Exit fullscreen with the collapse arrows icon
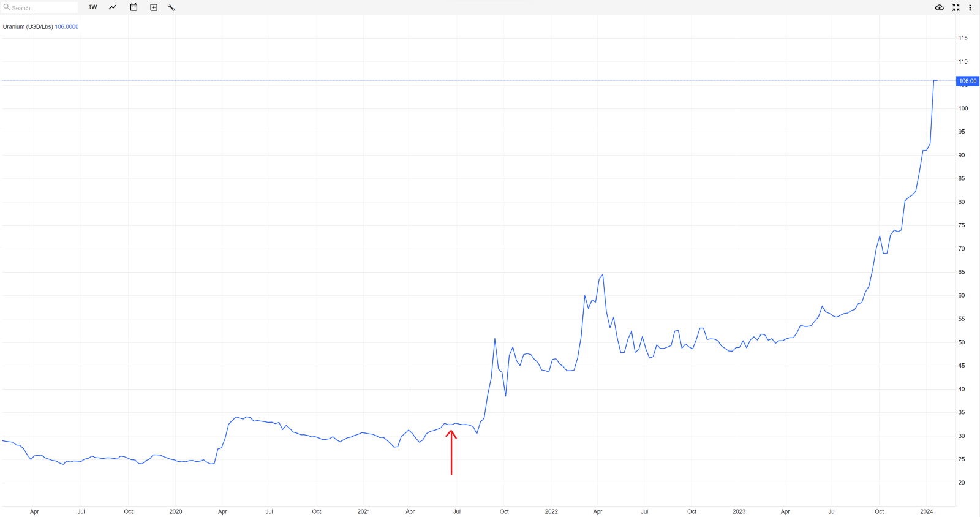Screen dimensions: 980x517 click(956, 7)
